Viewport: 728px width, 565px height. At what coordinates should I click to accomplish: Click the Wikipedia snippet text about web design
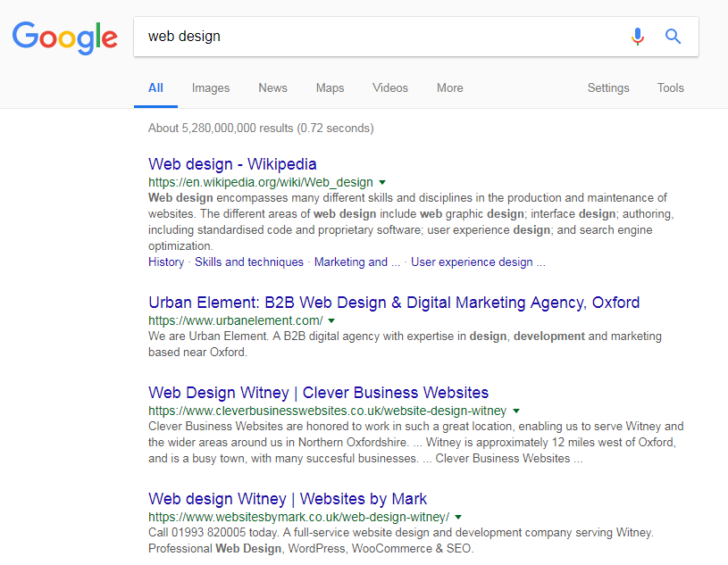(x=411, y=221)
